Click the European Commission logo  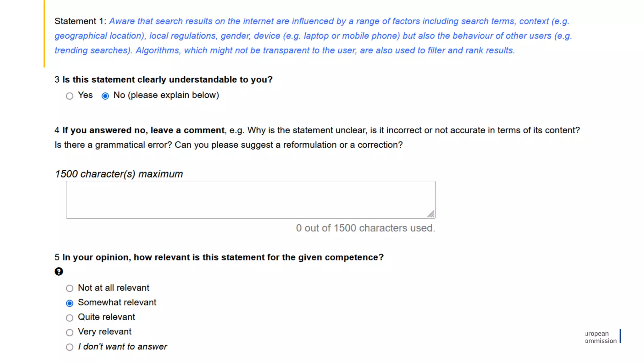pyautogui.click(x=602, y=337)
